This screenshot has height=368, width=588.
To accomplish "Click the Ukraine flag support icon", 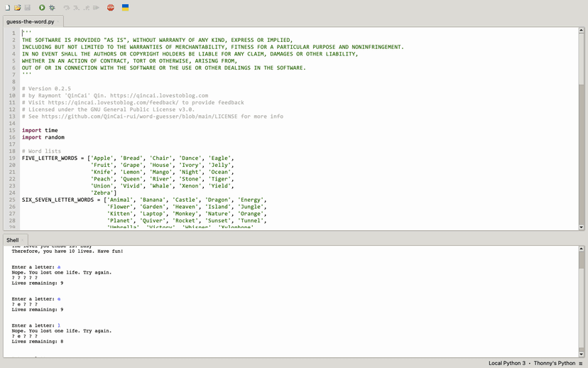I will coord(126,7).
